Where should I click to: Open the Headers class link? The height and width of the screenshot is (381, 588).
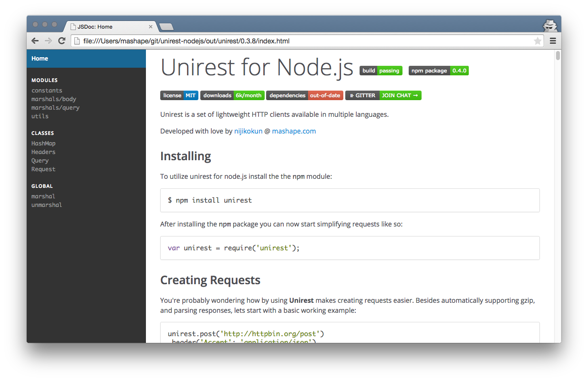tap(43, 152)
